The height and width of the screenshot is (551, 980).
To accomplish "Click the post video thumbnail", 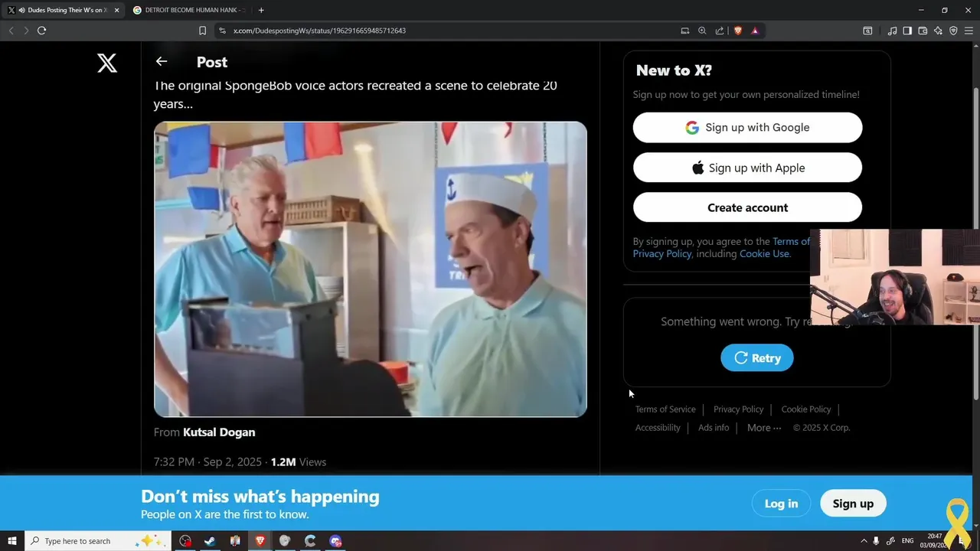I will (x=371, y=269).
